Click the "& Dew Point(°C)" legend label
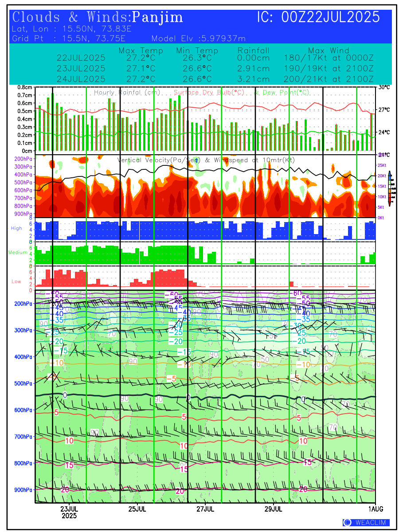Screen dimensions: 399x532 click(x=282, y=93)
